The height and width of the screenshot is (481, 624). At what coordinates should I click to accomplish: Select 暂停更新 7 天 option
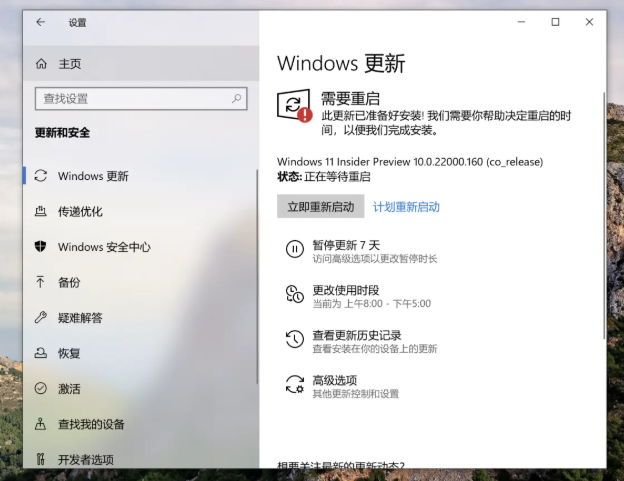361,251
